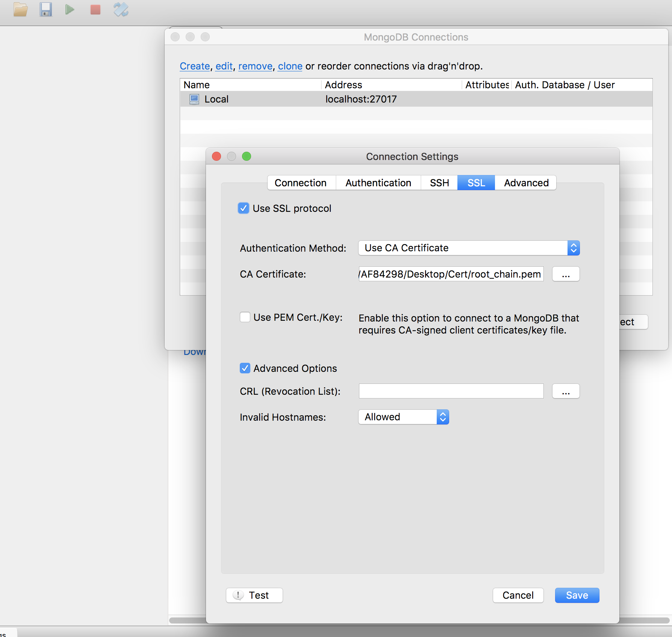This screenshot has width=672, height=637.
Task: Open the Advanced tab
Action: (526, 183)
